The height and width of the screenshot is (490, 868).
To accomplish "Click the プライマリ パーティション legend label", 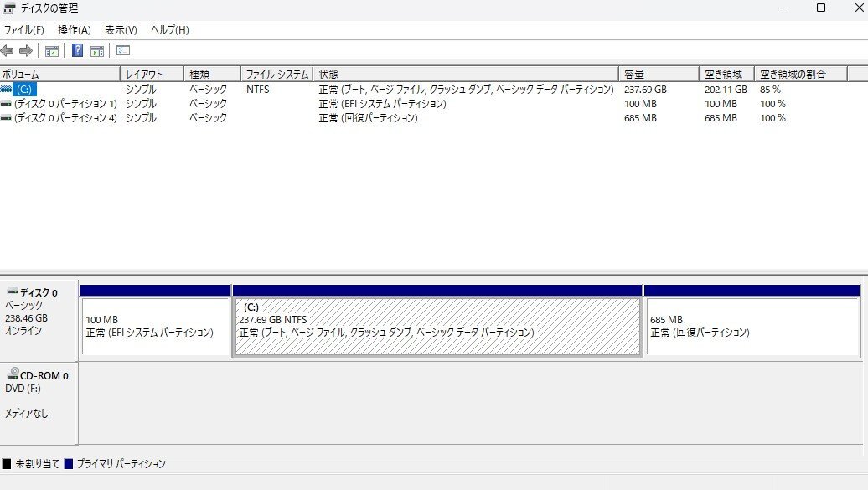I will (121, 464).
